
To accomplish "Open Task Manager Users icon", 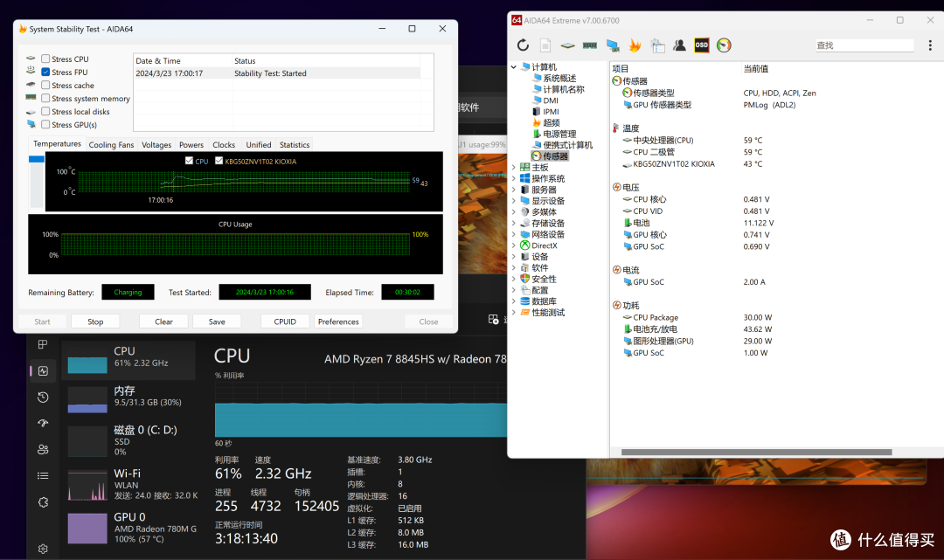I will [43, 449].
